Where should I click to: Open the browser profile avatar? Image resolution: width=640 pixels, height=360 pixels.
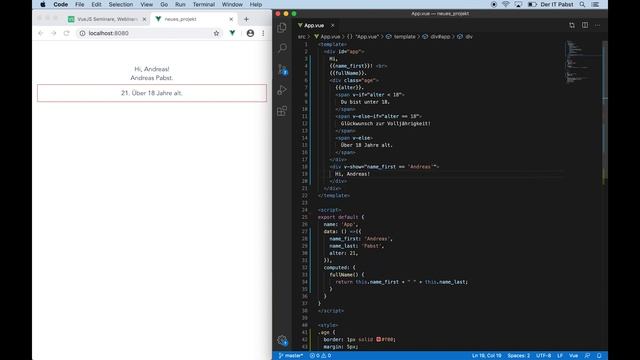click(x=250, y=33)
